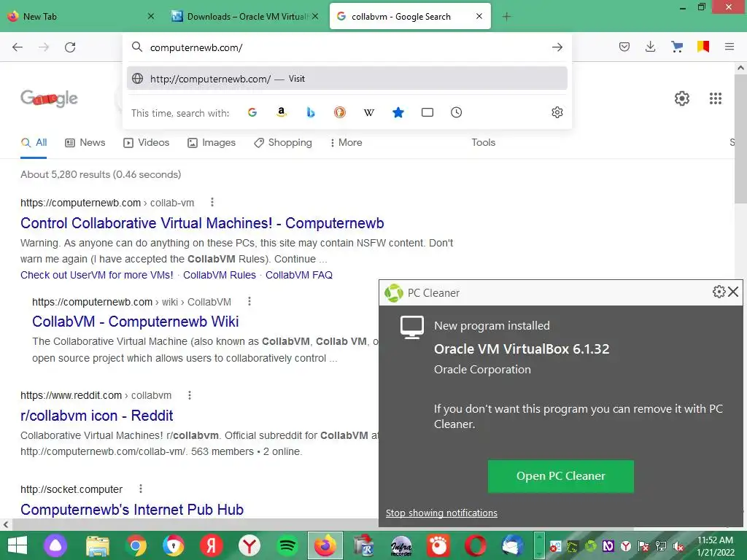Click the URL address field
Screen dimensions: 747x560
(347, 47)
